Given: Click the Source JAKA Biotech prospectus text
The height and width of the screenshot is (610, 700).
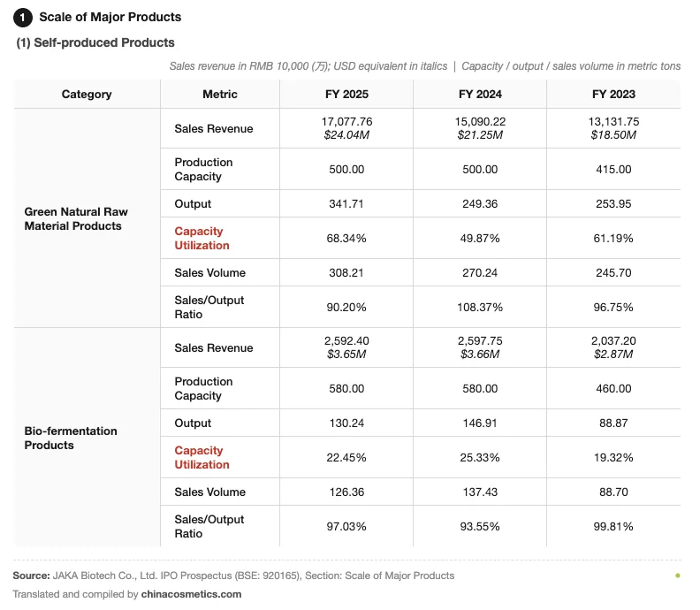Looking at the screenshot, I should [233, 576].
